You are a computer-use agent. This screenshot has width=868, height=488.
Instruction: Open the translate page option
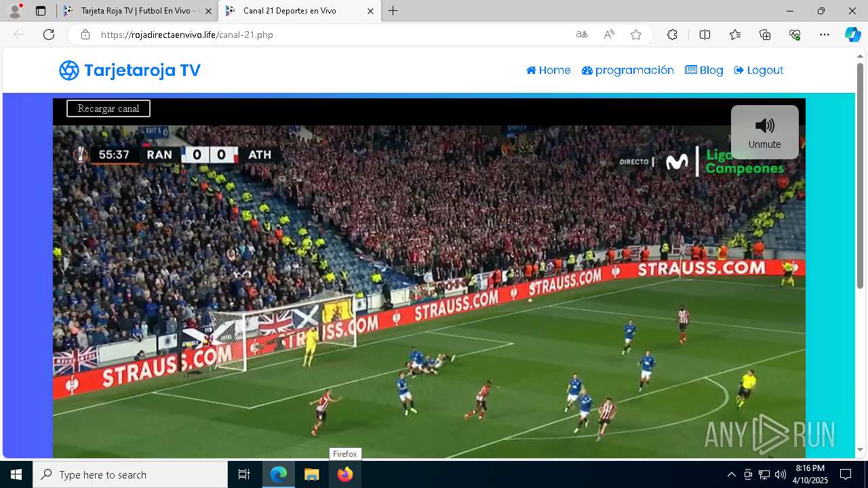[x=582, y=35]
